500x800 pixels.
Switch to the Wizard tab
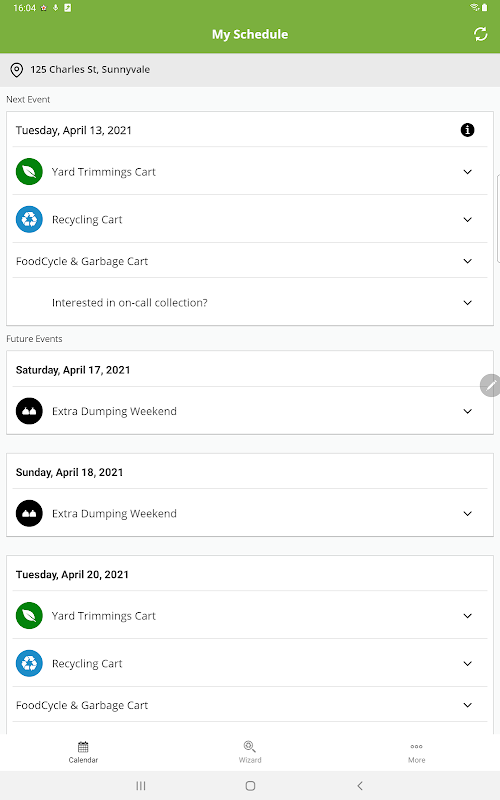250,752
